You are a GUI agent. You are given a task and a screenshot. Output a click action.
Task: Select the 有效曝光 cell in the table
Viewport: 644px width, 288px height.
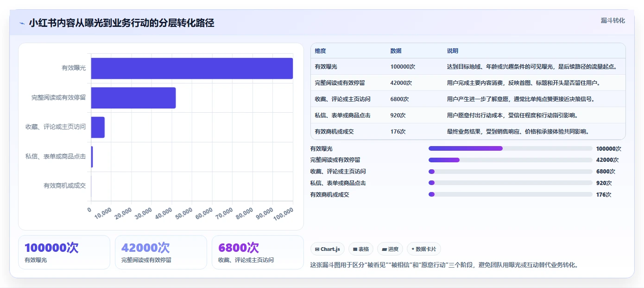pyautogui.click(x=326, y=67)
